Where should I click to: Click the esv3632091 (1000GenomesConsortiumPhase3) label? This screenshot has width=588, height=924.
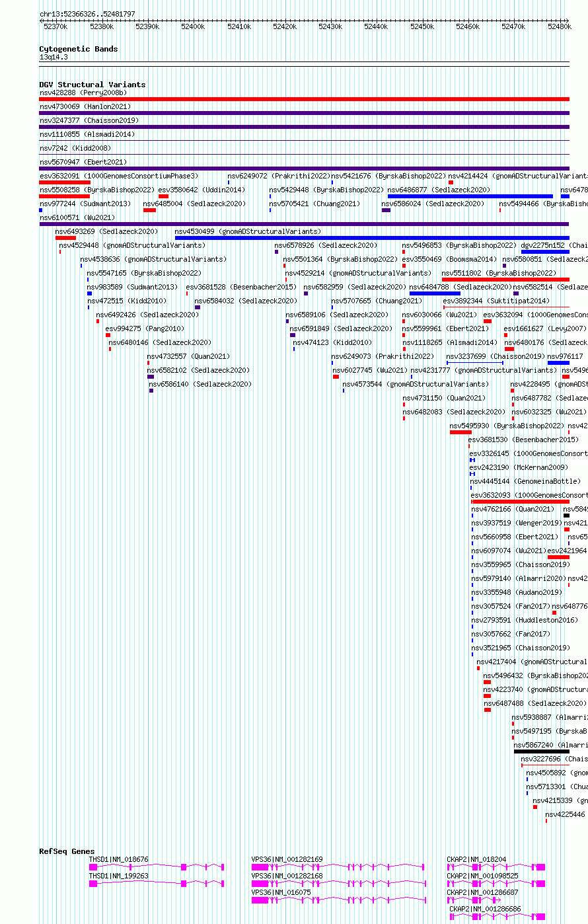coord(119,176)
